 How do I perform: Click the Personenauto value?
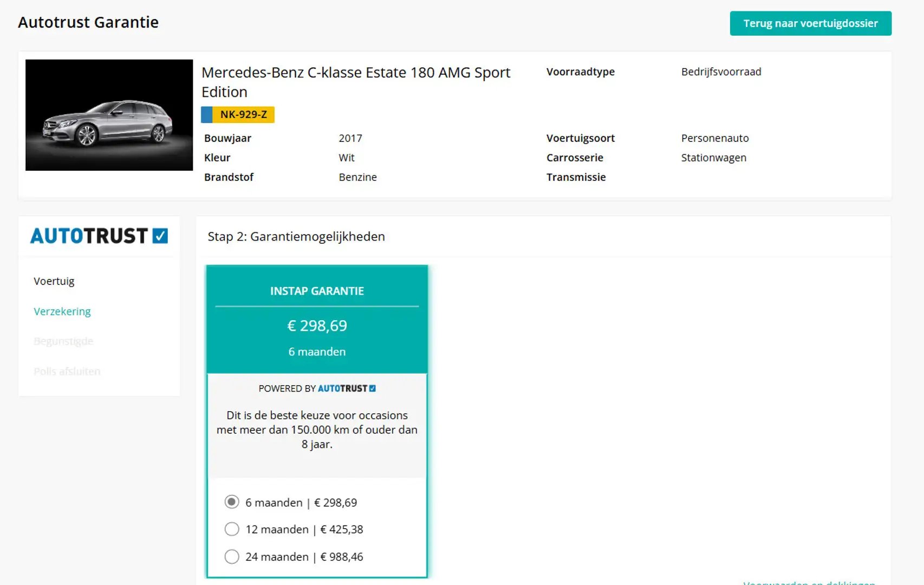(x=715, y=138)
